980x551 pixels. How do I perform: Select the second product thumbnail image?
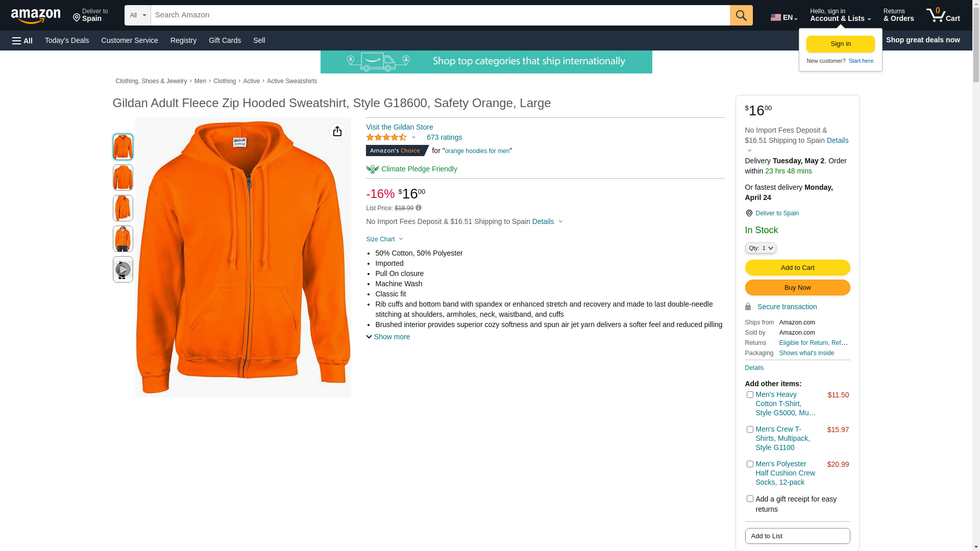[122, 178]
